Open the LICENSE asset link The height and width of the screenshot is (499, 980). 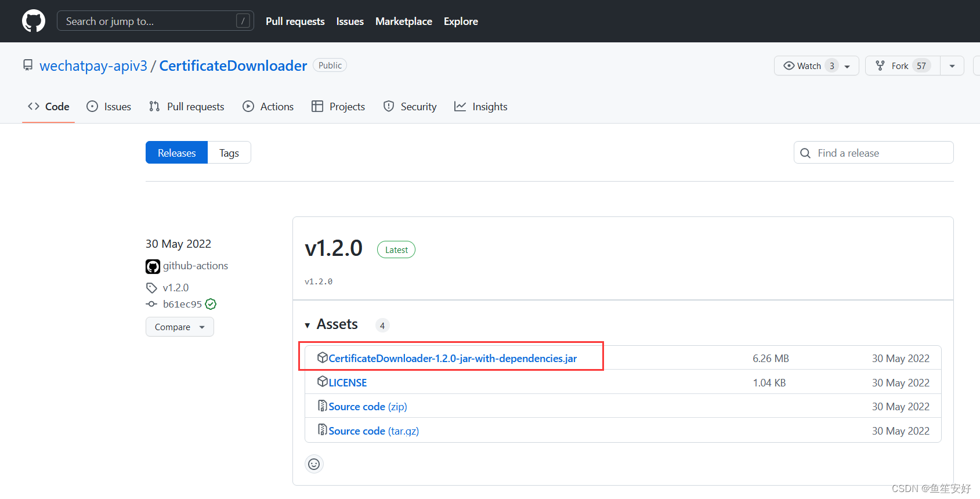348,382
